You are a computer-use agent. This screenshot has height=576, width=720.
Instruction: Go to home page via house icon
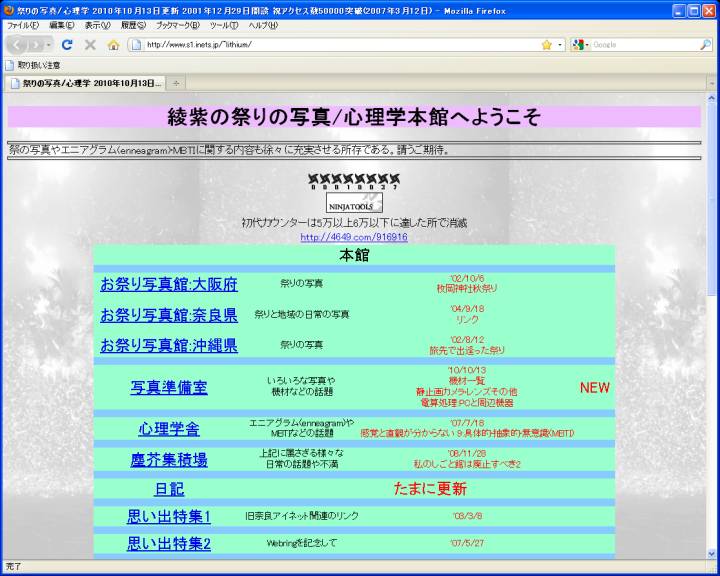tap(113, 45)
